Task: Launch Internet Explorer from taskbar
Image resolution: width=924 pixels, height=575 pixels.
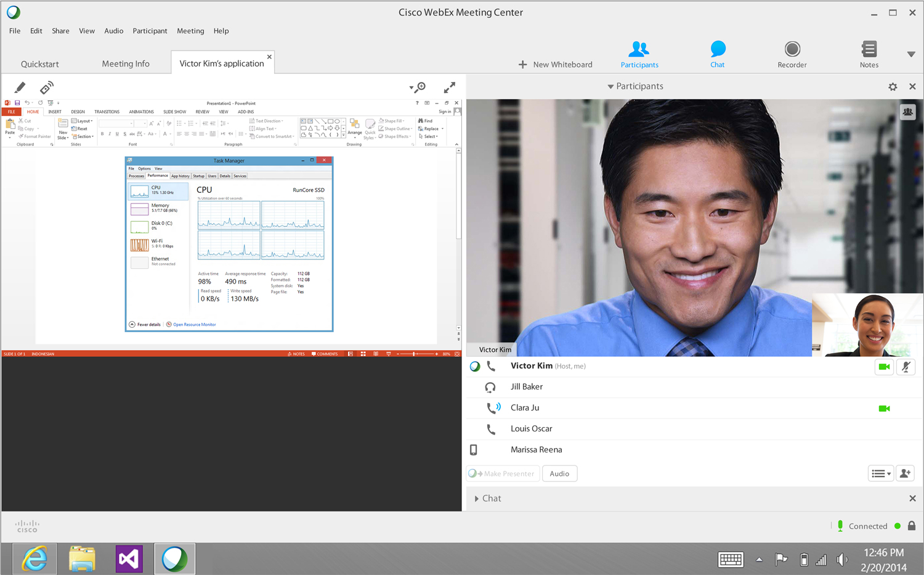Action: click(34, 559)
